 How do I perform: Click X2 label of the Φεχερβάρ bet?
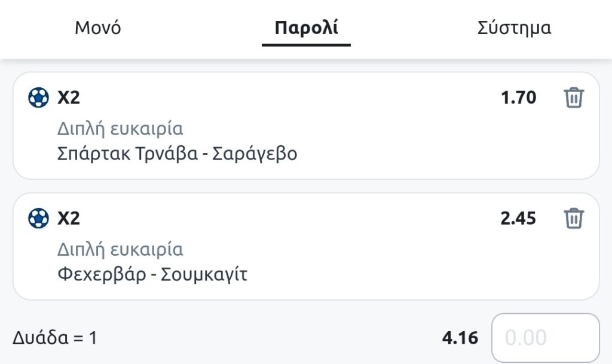tap(69, 218)
